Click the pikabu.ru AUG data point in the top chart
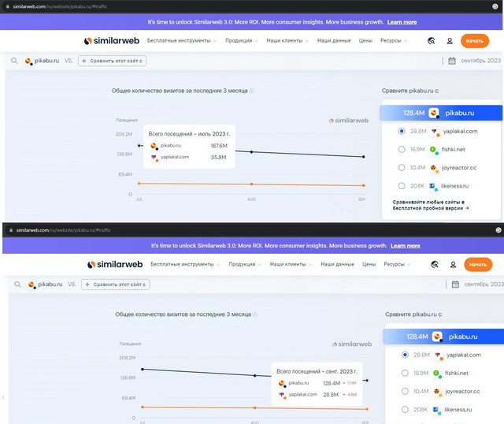The height and width of the screenshot is (424, 504). (251, 152)
